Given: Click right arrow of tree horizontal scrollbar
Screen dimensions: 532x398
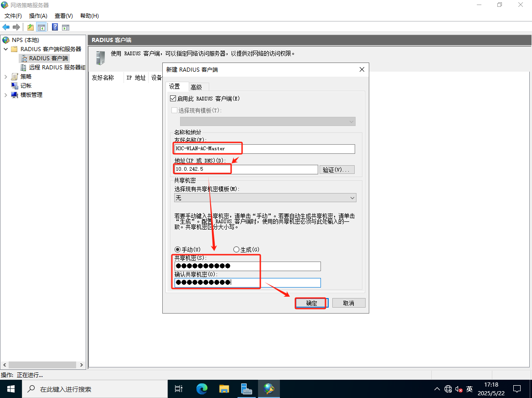Looking at the screenshot, I should point(82,365).
